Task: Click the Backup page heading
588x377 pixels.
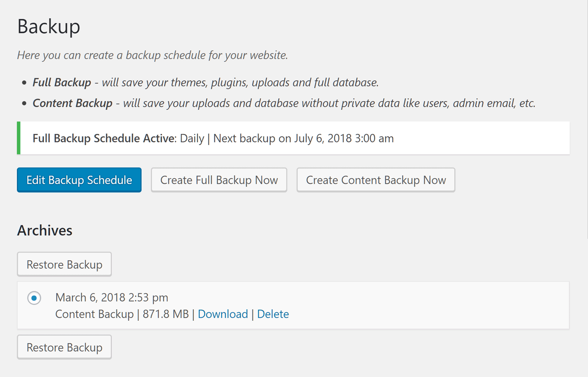Action: pyautogui.click(x=49, y=26)
